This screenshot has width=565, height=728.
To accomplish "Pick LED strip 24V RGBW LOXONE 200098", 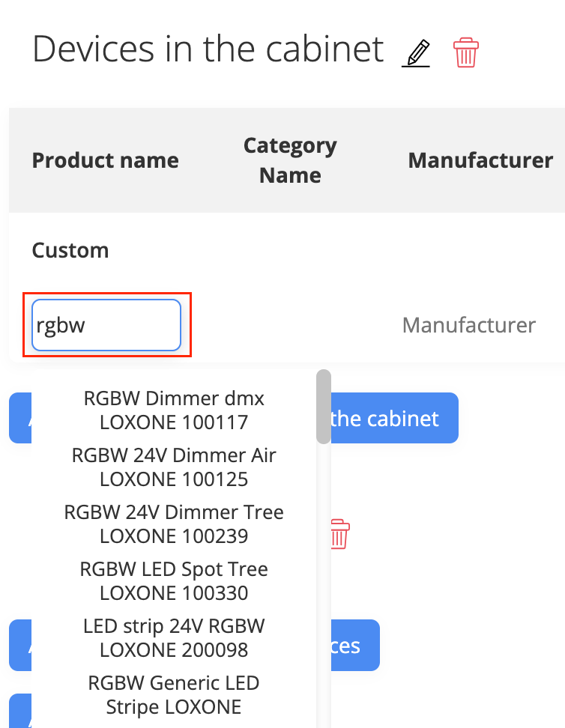I will 174,638.
